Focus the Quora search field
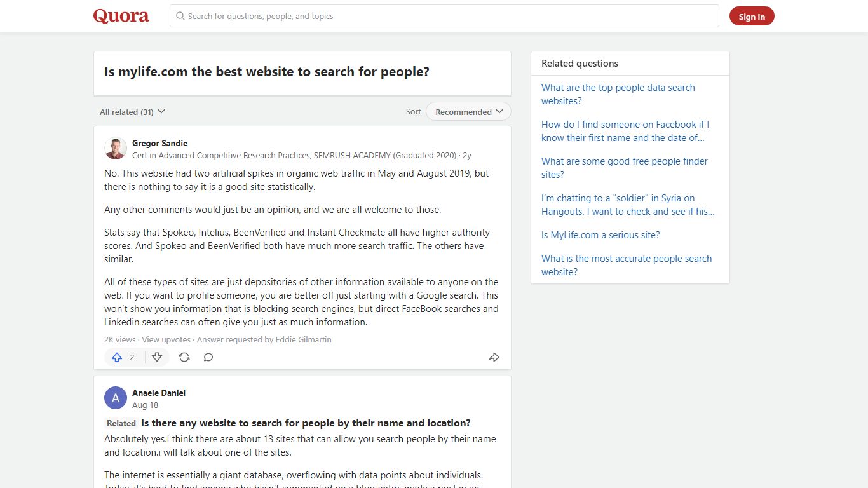This screenshot has height=488, width=868. point(444,16)
